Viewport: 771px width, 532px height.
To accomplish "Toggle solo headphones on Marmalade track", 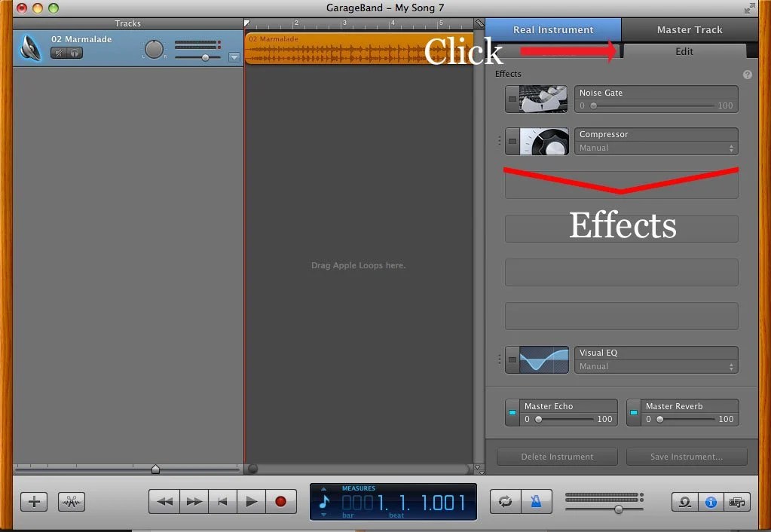I will [x=76, y=53].
